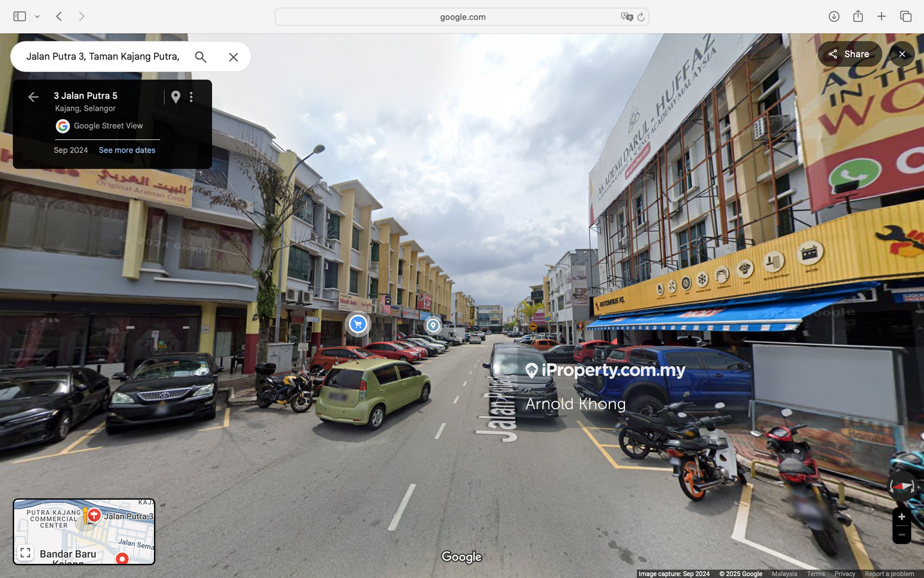Clear the search box text
This screenshot has height=578, width=924.
[x=234, y=57]
